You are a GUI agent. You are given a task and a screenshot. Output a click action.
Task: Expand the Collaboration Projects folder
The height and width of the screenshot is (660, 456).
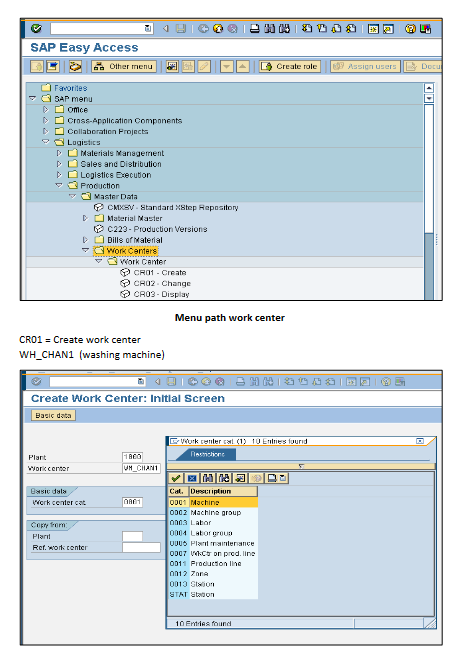(46, 131)
